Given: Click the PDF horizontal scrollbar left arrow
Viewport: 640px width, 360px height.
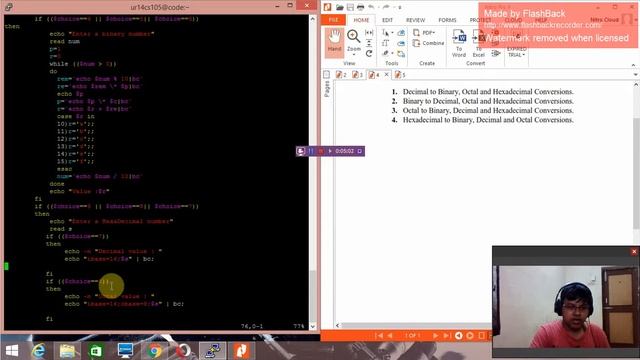Looking at the screenshot, I should click(x=338, y=325).
